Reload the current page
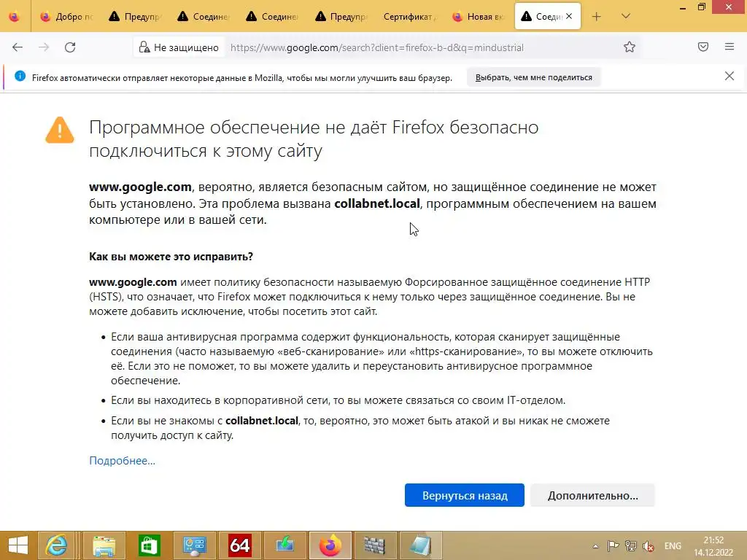The width and height of the screenshot is (747, 560). 70,47
